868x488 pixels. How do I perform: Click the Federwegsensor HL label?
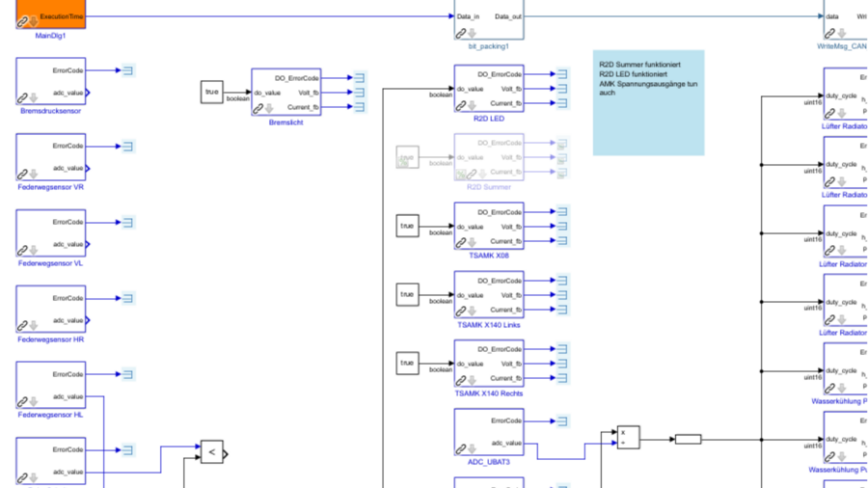[50, 415]
